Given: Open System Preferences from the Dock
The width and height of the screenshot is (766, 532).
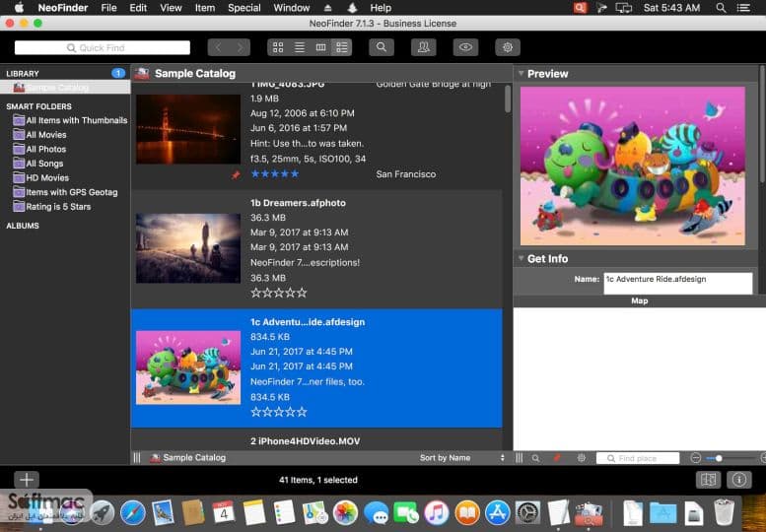Looking at the screenshot, I should coord(527,513).
